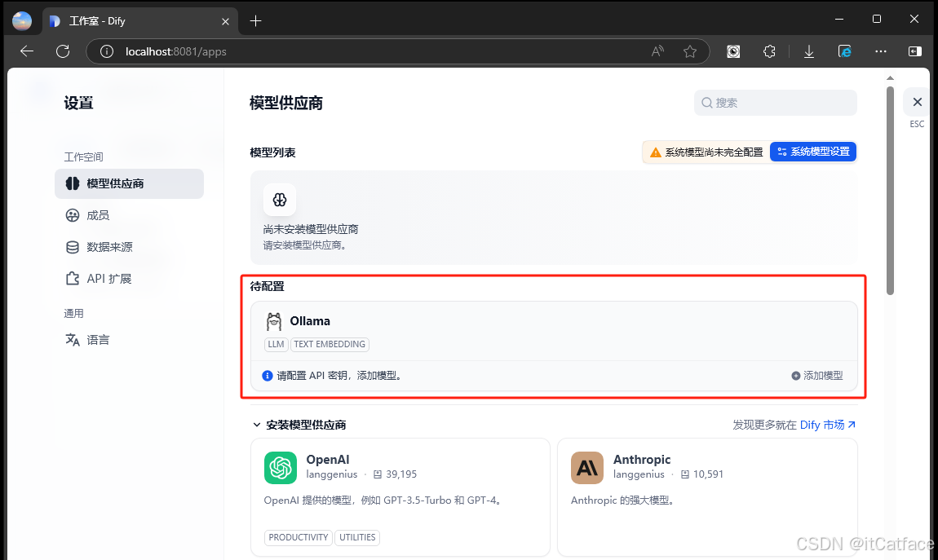This screenshot has height=560, width=938.
Task: Click the Ollama llama logo icon
Action: pos(274,321)
